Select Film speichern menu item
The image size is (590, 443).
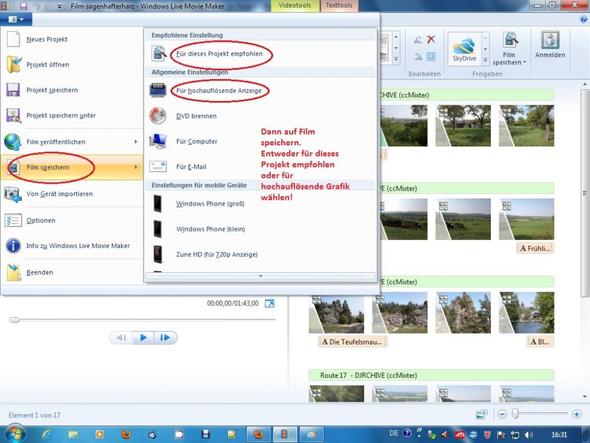coord(71,167)
